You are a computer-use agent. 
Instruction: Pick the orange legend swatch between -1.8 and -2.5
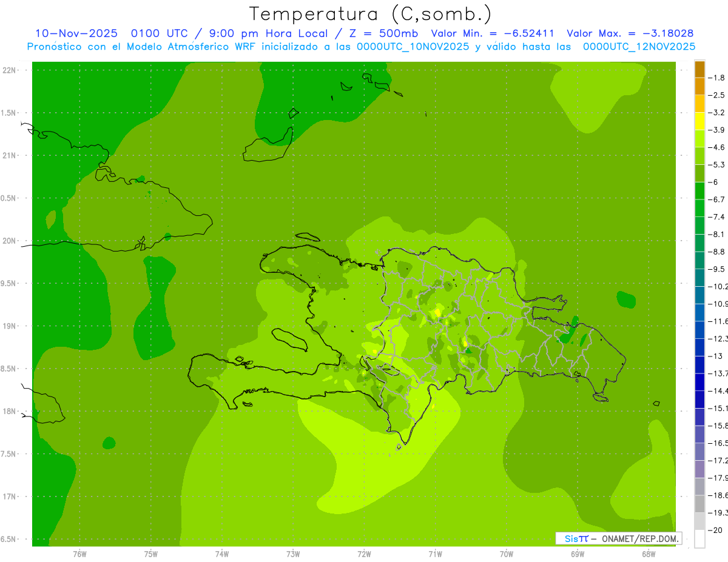(699, 87)
